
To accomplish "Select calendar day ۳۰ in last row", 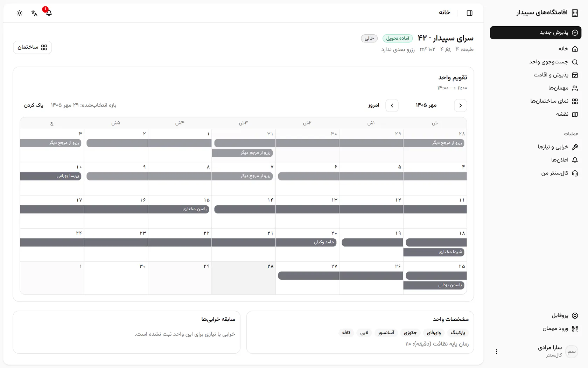I will (x=116, y=278).
